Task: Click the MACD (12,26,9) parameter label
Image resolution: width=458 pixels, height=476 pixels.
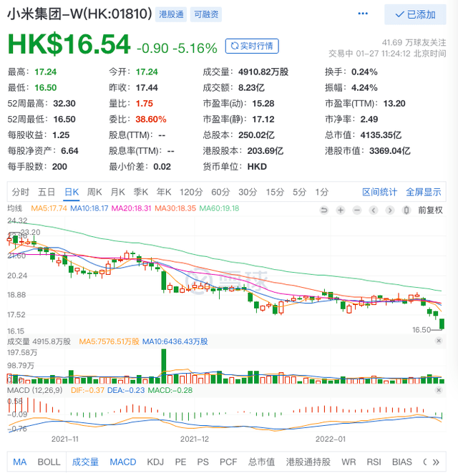Action: click(35, 390)
